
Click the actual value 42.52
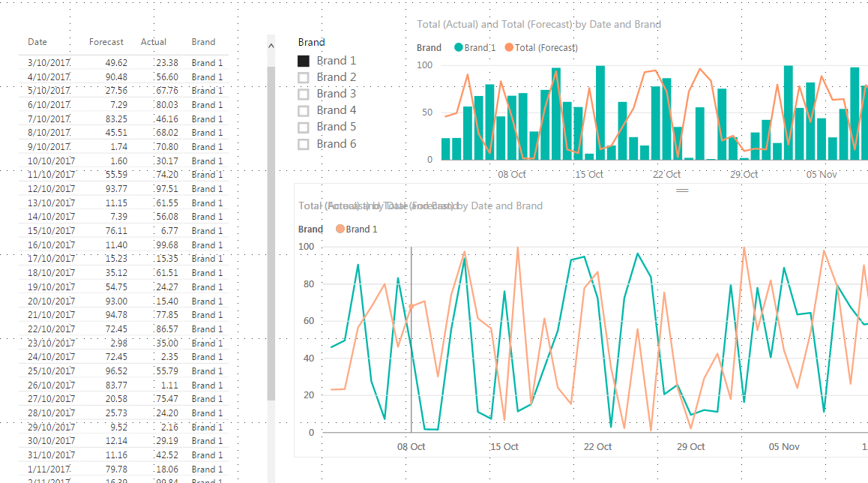[x=167, y=455]
